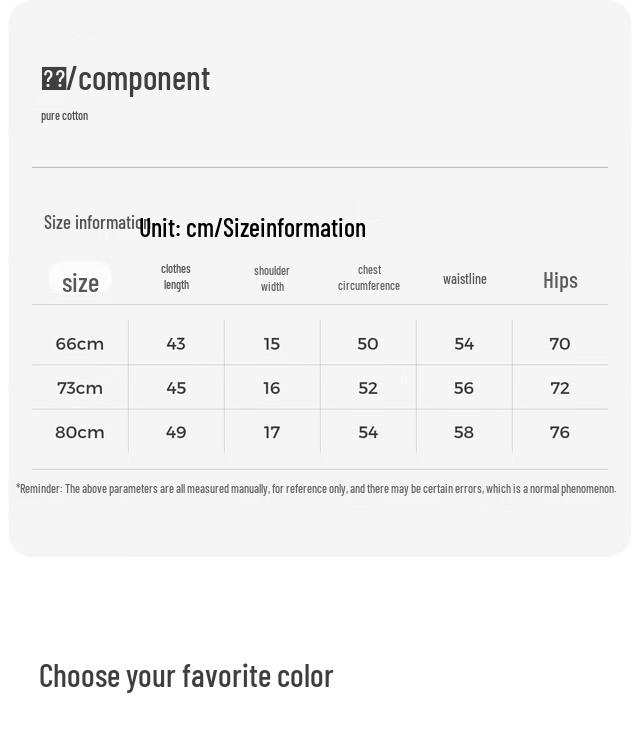
Task: Select the 66cm size row
Action: point(320,344)
